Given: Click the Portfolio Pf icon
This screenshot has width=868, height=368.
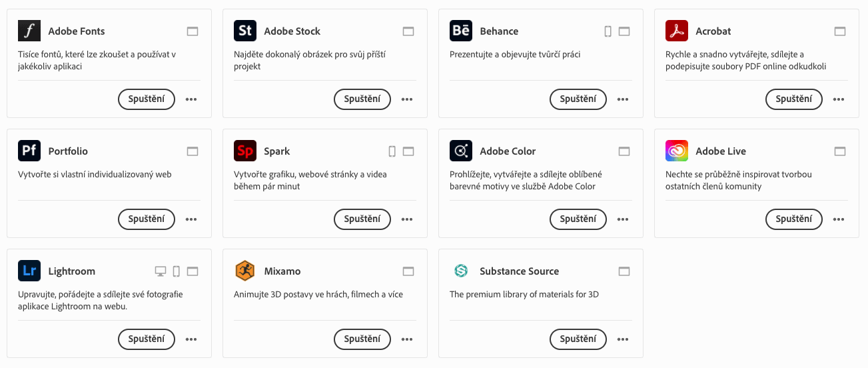Looking at the screenshot, I should tap(29, 151).
